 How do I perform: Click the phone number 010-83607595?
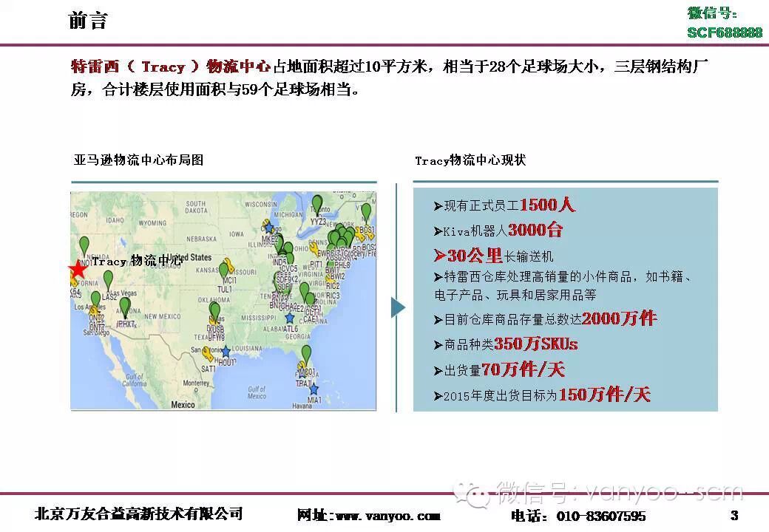point(600,516)
